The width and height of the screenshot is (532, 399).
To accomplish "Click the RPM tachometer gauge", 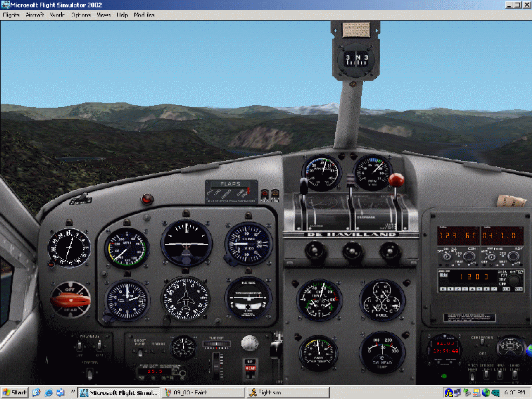I will [x=373, y=172].
